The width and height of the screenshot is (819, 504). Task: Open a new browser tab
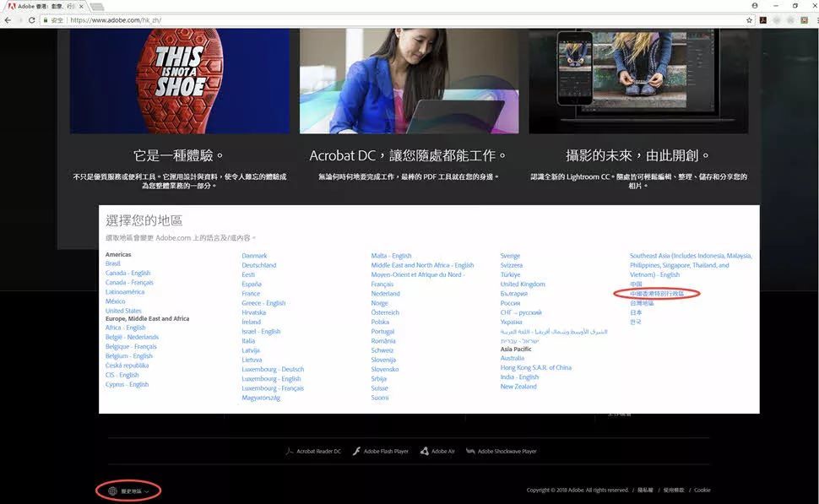tap(97, 6)
